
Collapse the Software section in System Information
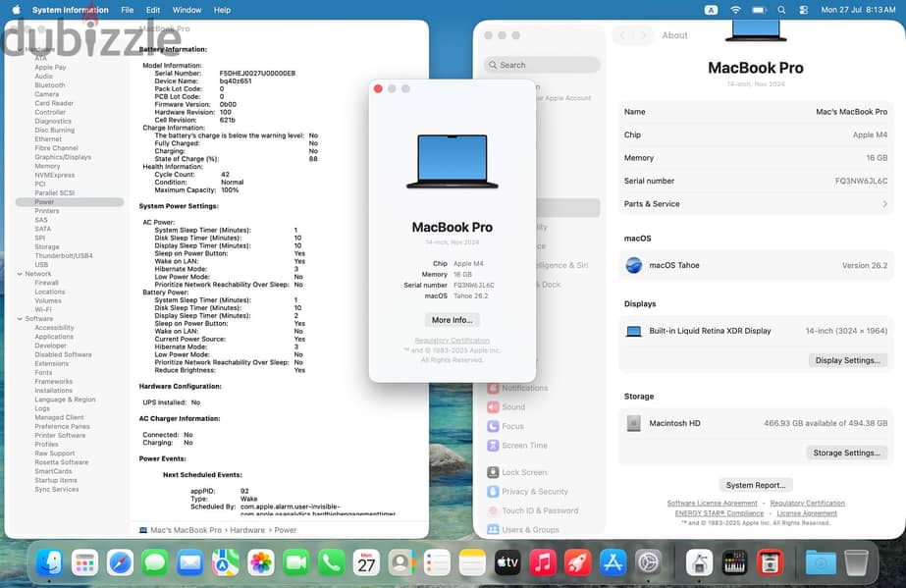20,319
